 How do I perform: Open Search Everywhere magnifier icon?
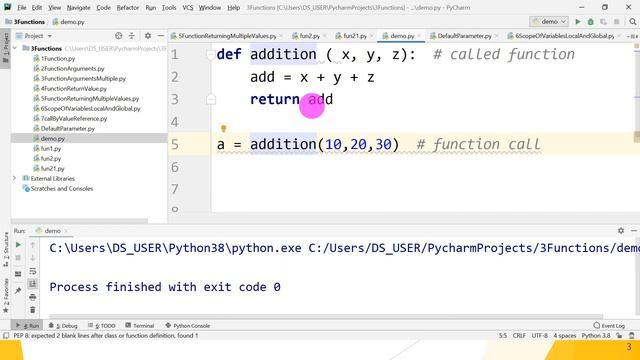632,22
